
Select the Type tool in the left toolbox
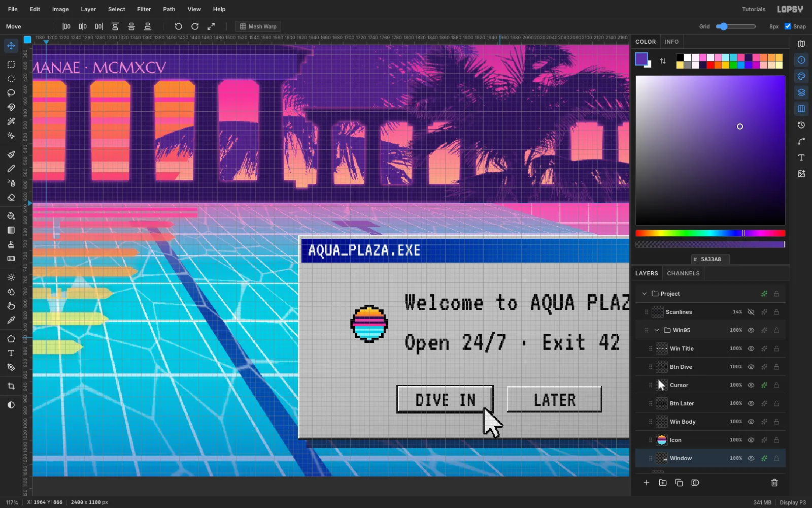[11, 353]
